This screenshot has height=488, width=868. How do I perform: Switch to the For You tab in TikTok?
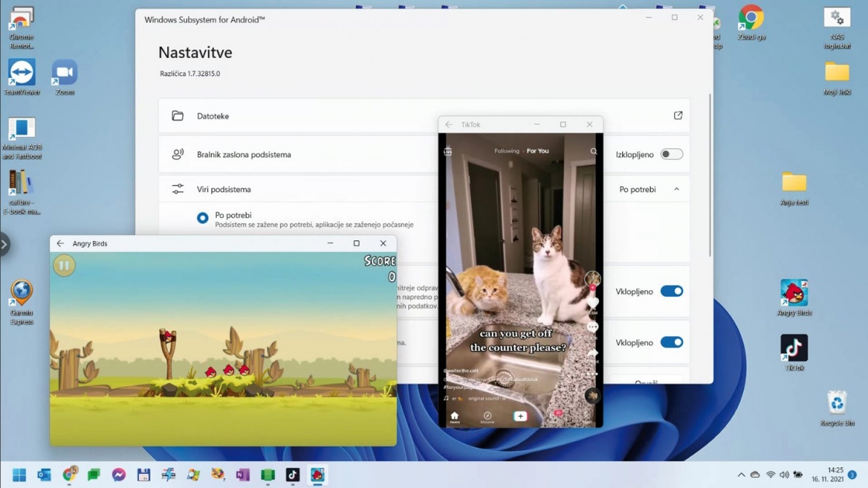click(537, 151)
